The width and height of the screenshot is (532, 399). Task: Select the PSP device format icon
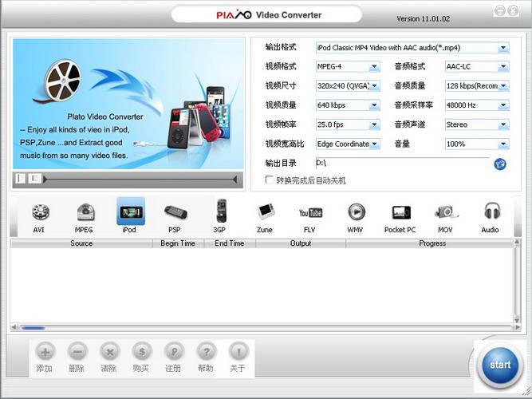[174, 213]
